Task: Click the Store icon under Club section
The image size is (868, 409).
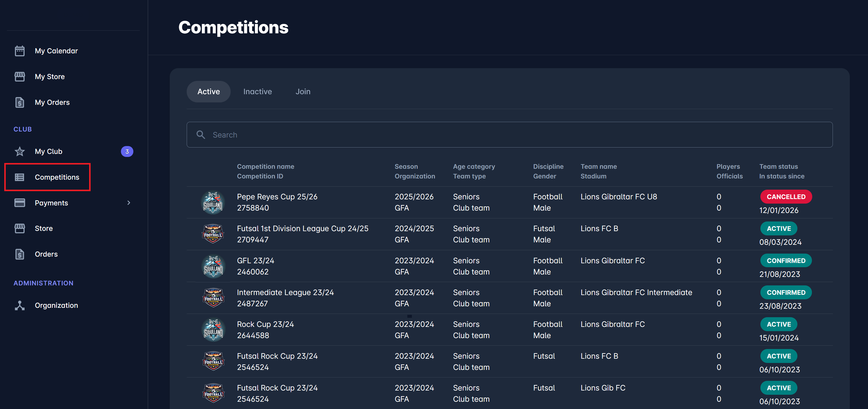Action: [x=19, y=228]
